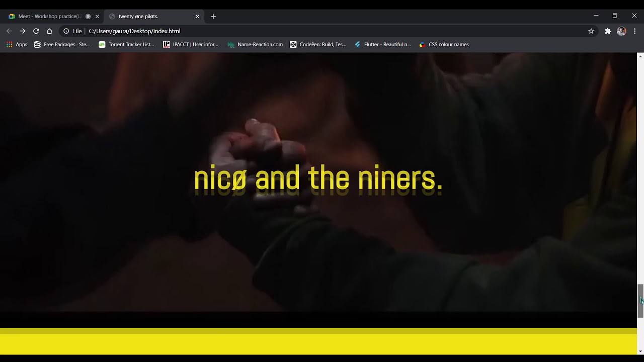
Task: Click the address bar file path
Action: pyautogui.click(x=134, y=31)
